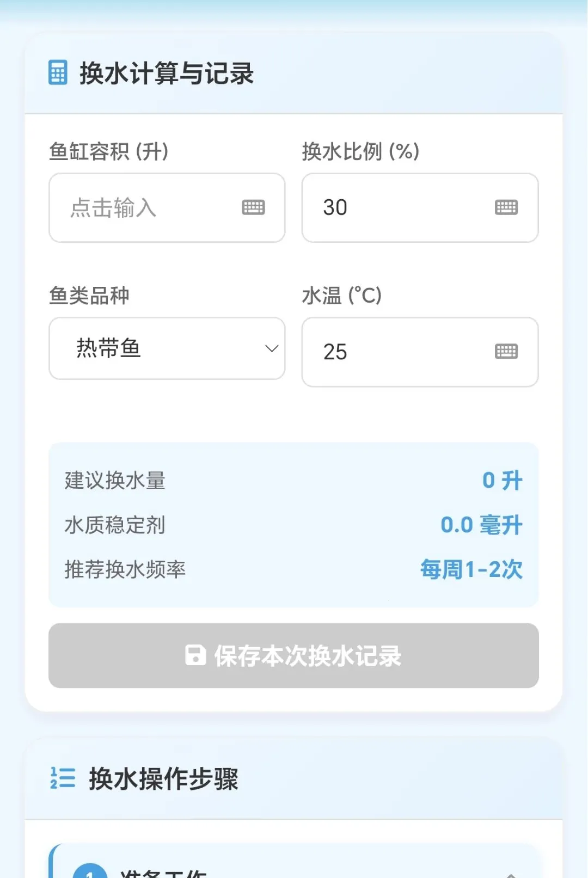
Task: Click the 换水比例 field showing 30
Action: coord(420,207)
